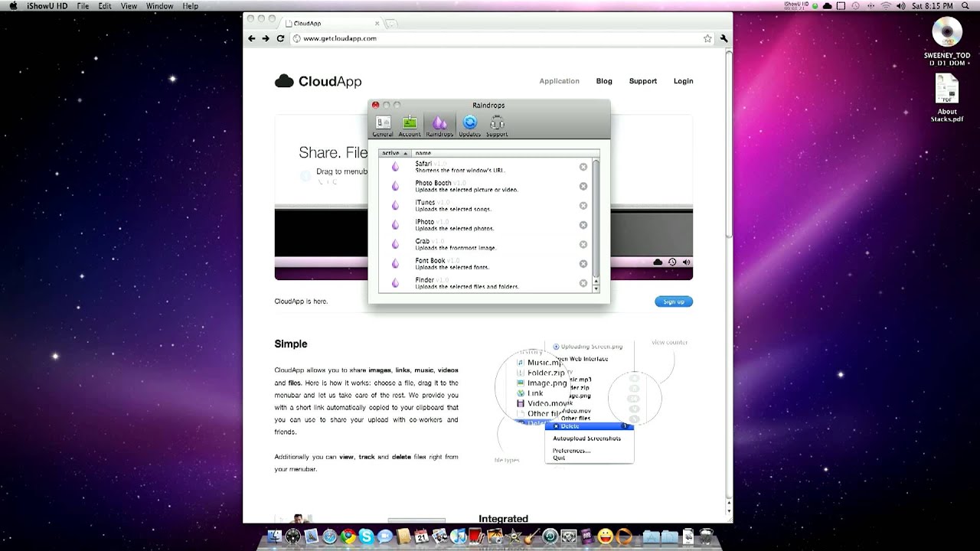Go back in the browser
This screenshot has height=551, width=980.
pos(251,38)
